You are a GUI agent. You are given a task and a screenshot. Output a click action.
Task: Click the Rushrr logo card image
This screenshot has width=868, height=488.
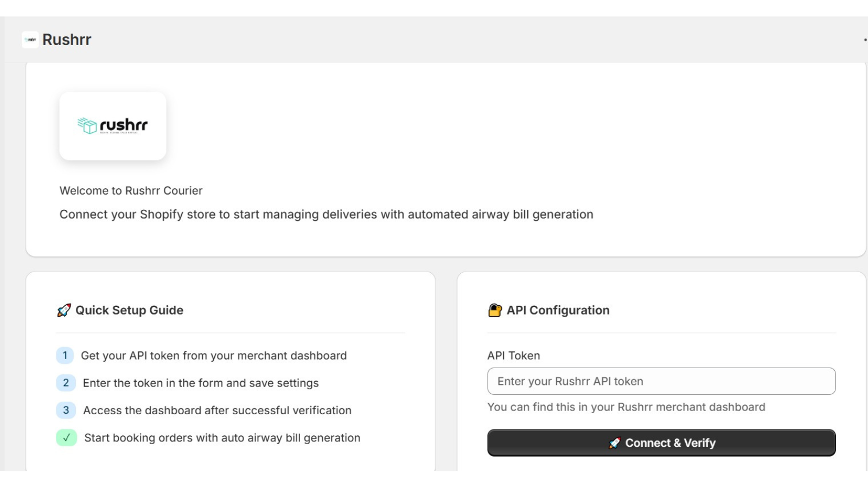tap(113, 126)
